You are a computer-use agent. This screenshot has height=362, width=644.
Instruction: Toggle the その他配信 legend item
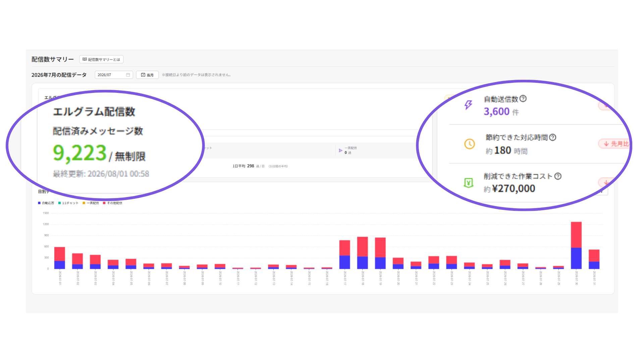(113, 203)
